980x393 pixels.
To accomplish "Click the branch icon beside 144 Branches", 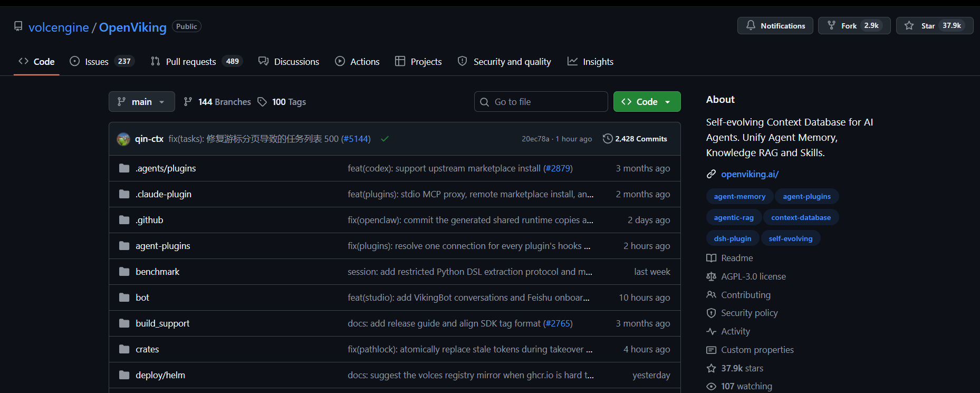I will point(188,102).
